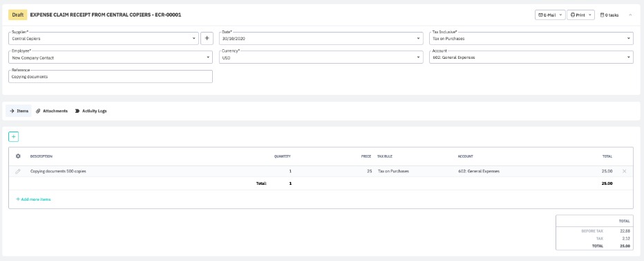Click the plus icon beside Supplier field
The image size is (644, 261).
(x=207, y=38)
